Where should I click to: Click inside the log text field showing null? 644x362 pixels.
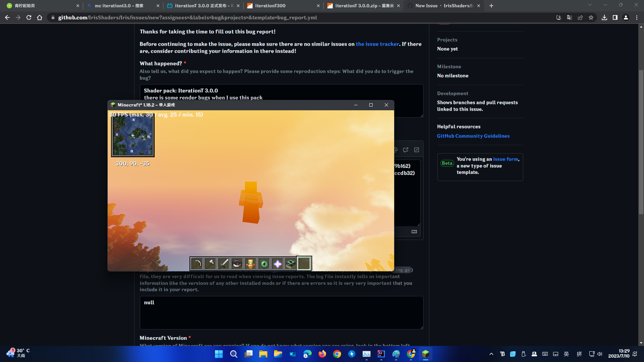click(281, 312)
